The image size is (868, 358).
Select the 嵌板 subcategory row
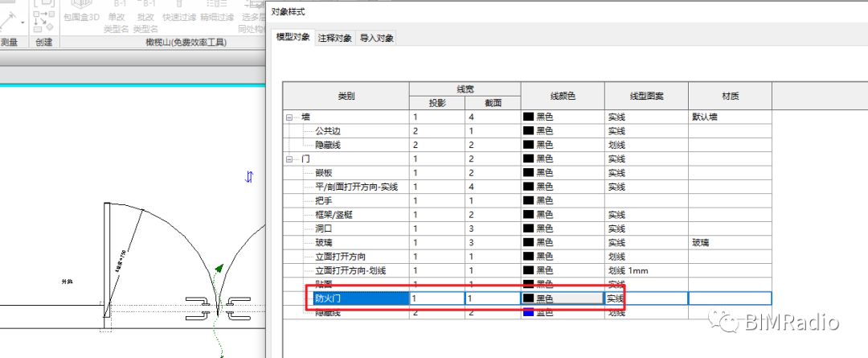[324, 173]
